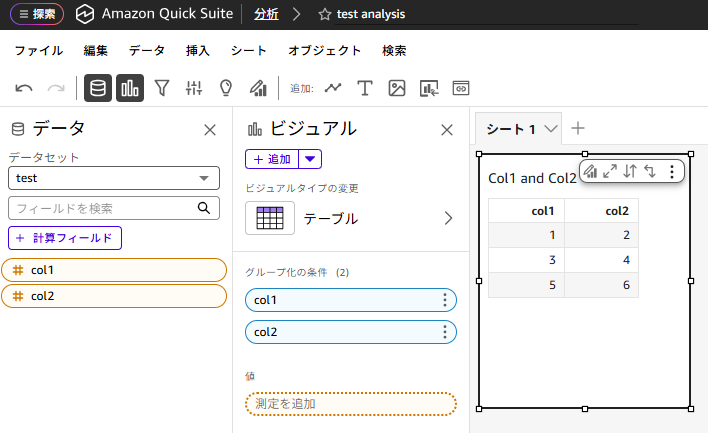Image resolution: width=708 pixels, height=433 pixels.
Task: Favorite the analysis with the star icon
Action: pos(324,15)
